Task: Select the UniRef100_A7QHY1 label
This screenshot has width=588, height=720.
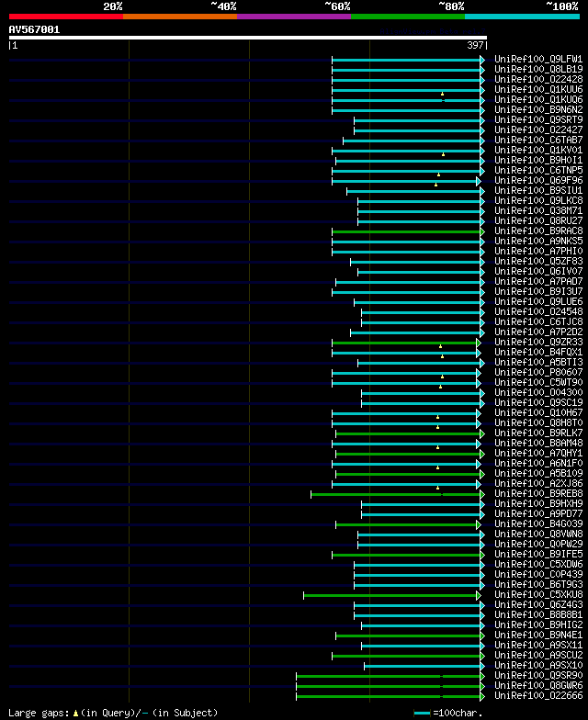Action: [538, 454]
